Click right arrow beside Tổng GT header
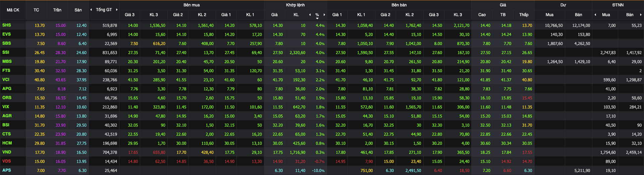Viewport: 644px width, 175px height. (117, 10)
